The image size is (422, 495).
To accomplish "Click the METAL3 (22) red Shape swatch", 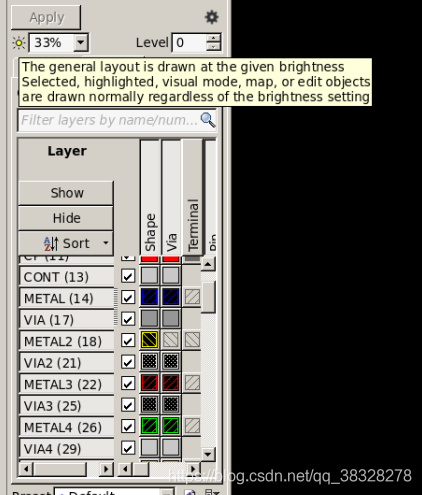I will point(149,383).
